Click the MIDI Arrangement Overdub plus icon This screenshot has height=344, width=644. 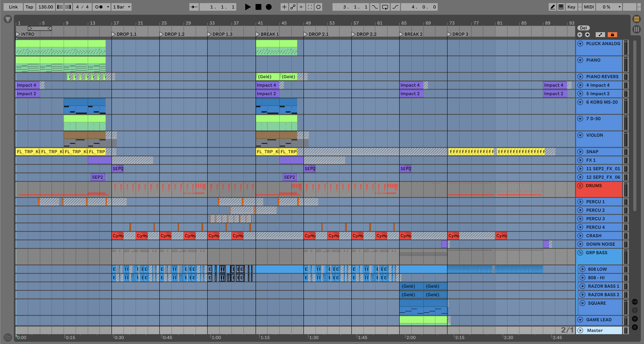[284, 7]
